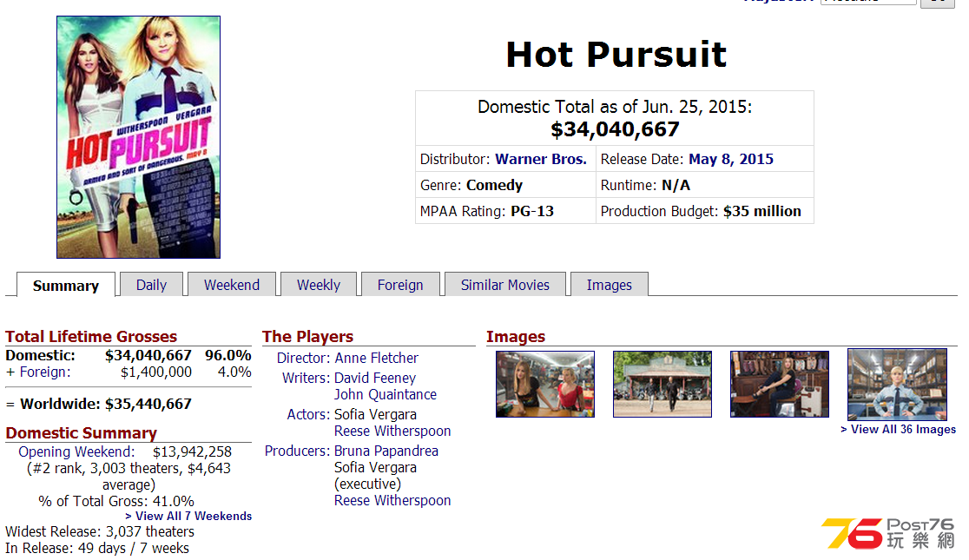
Task: Select the Weekly tab
Action: tap(319, 285)
